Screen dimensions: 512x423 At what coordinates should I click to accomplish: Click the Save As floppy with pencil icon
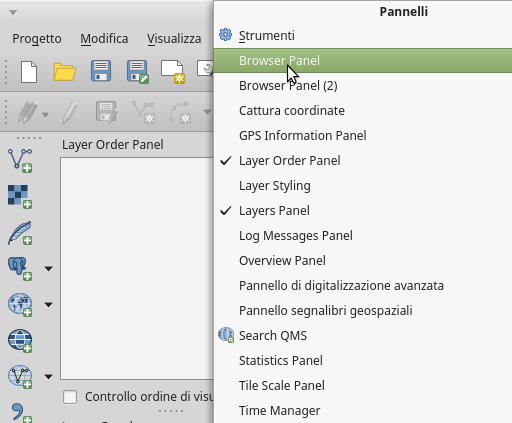(x=137, y=71)
